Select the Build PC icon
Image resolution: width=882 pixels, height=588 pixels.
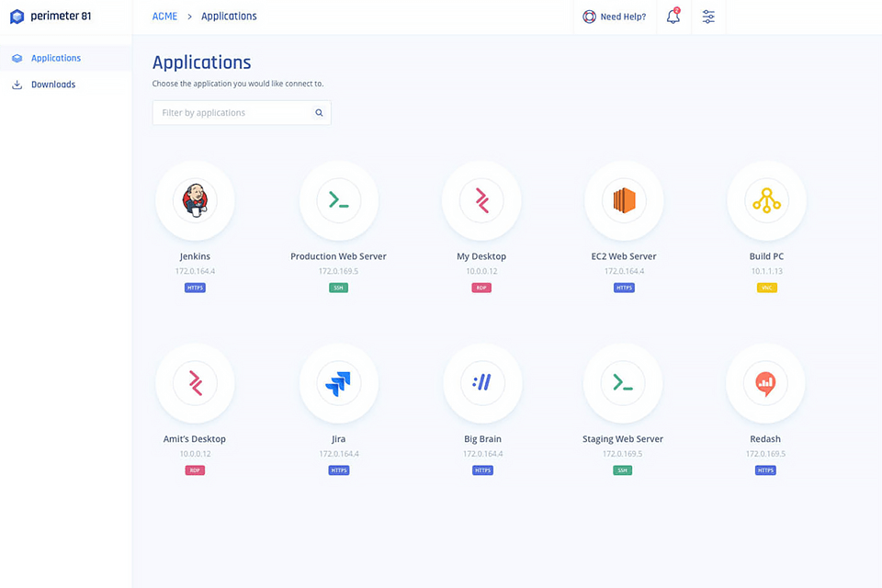(766, 201)
